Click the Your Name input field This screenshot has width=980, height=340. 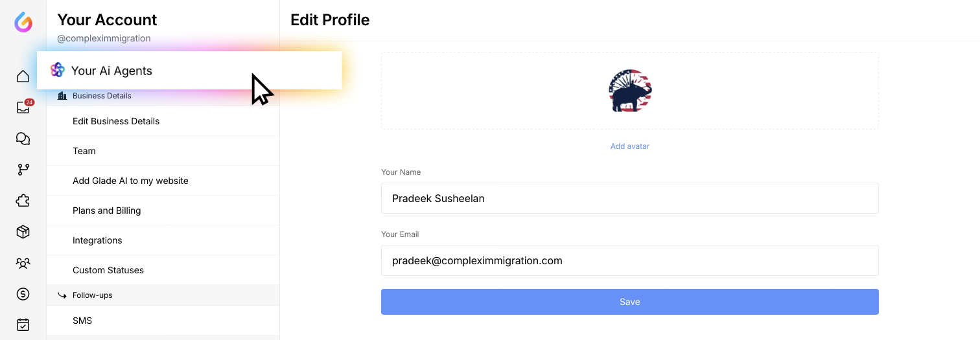point(629,198)
